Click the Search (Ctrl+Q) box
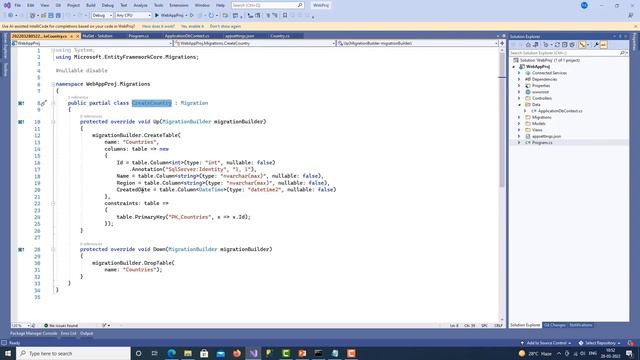640x360 pixels. [267, 5]
